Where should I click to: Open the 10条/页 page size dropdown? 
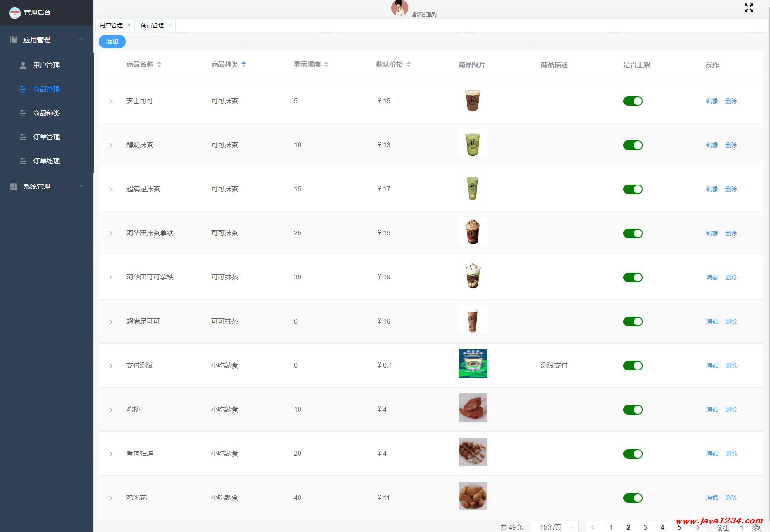tap(555, 527)
